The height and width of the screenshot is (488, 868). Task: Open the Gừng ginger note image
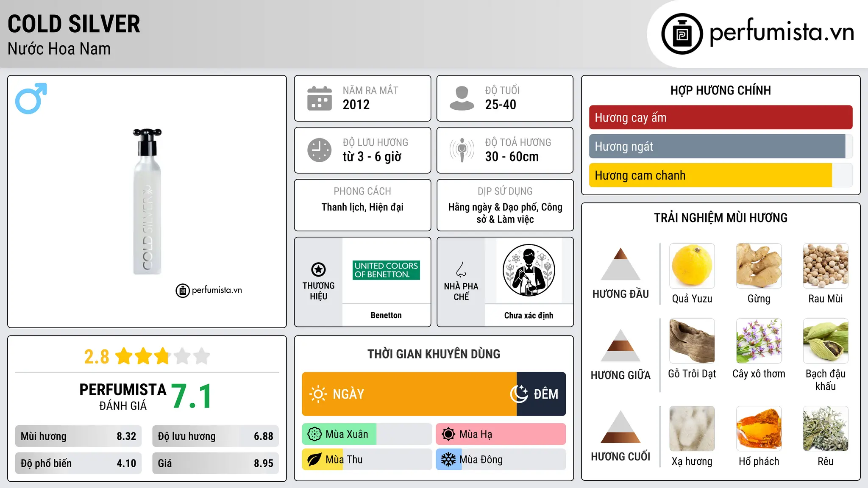pos(759,266)
